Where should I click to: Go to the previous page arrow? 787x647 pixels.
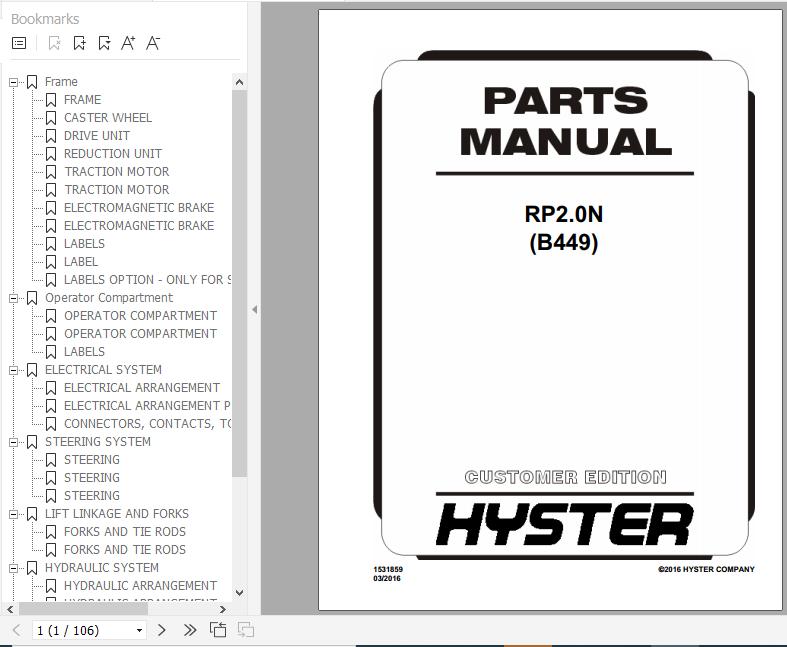(17, 630)
